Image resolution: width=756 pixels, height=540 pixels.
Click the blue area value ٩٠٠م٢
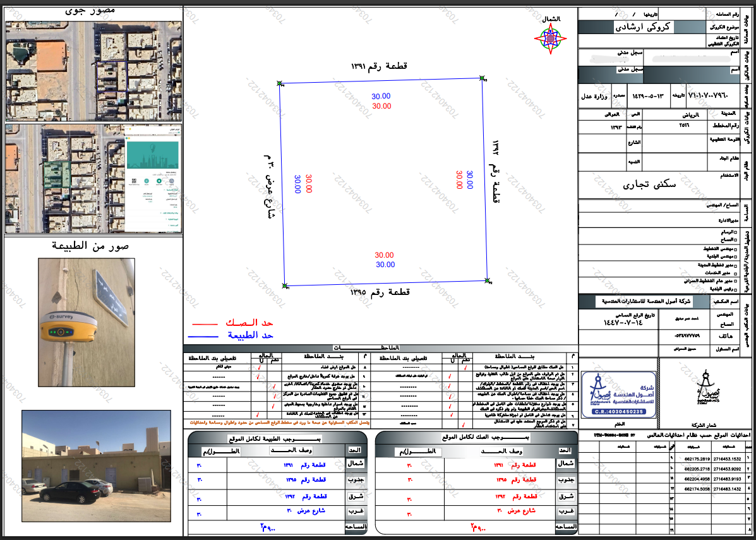point(268,527)
